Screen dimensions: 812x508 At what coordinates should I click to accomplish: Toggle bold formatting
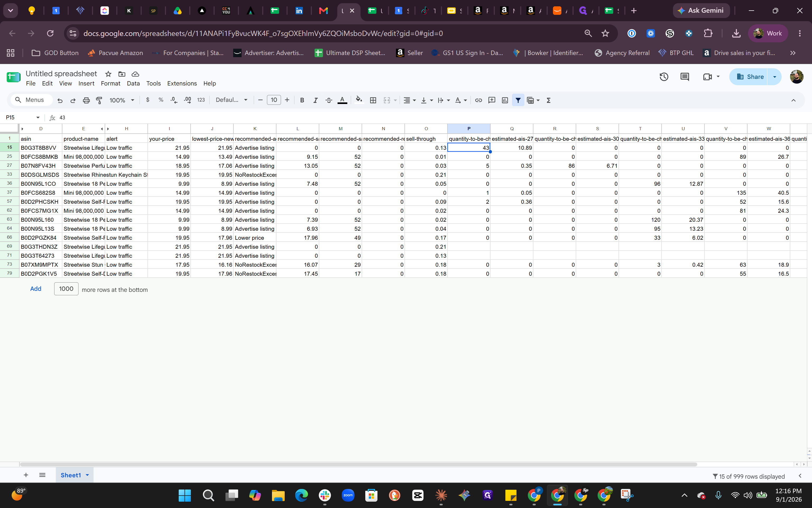tap(302, 100)
